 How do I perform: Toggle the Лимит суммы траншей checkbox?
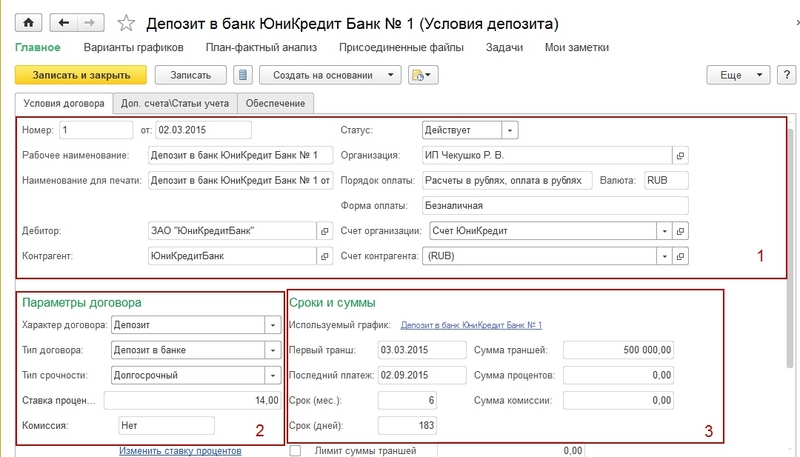coord(295,451)
